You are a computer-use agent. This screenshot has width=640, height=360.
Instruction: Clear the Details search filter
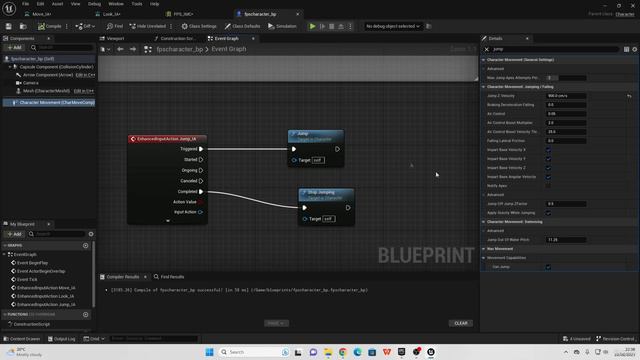click(x=487, y=49)
